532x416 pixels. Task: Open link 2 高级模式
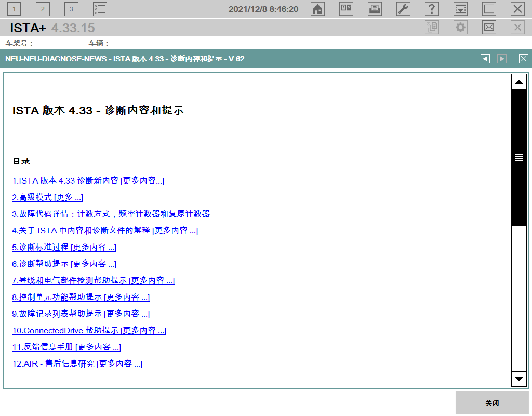(x=47, y=197)
